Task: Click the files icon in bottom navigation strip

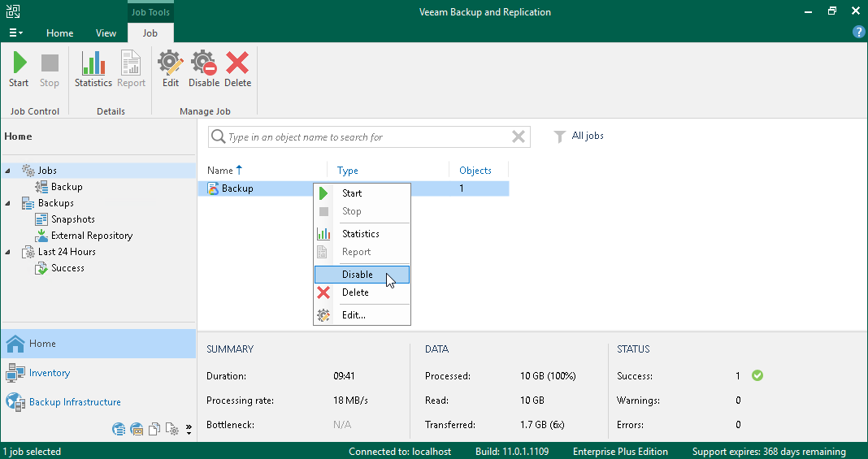Action: (154, 429)
